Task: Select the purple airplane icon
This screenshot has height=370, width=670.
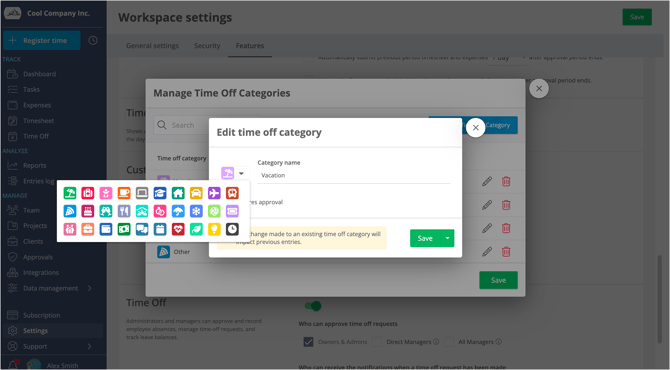Action: click(214, 193)
